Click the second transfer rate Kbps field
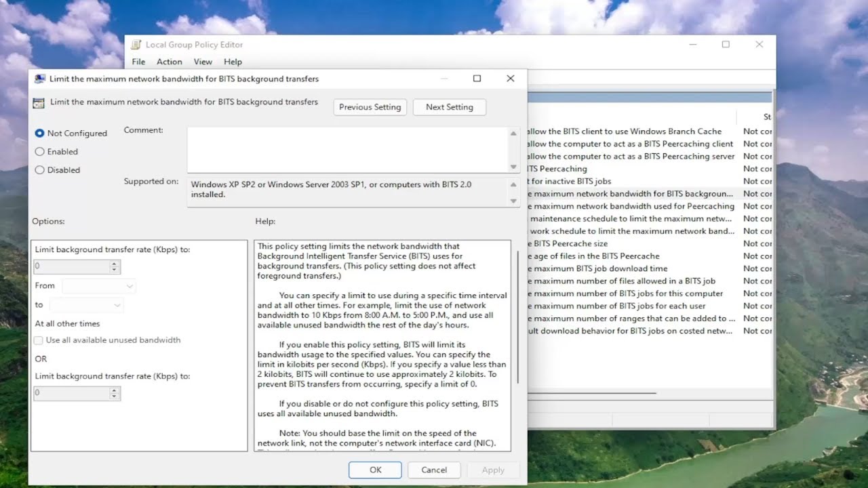This screenshot has height=488, width=868. click(72, 393)
